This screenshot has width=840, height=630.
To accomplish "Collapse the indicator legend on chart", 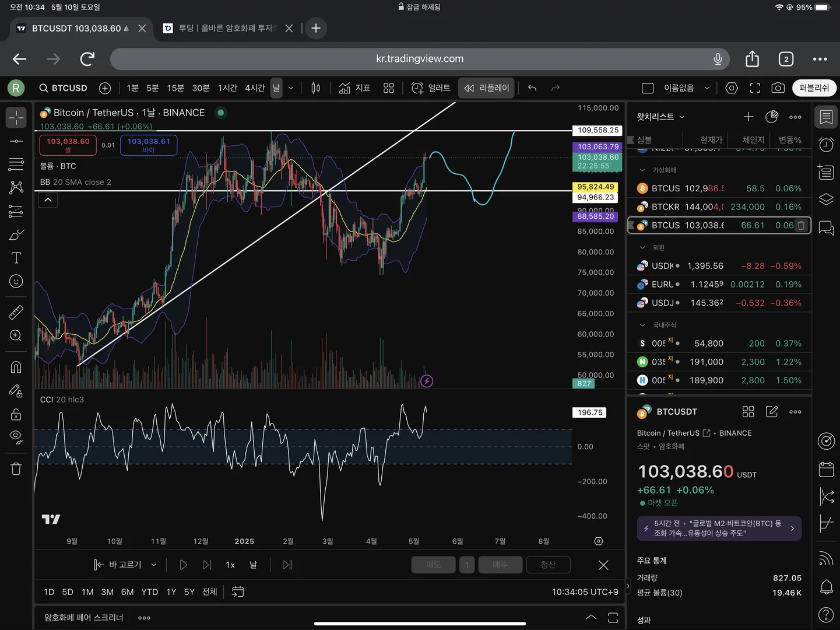I will point(48,200).
